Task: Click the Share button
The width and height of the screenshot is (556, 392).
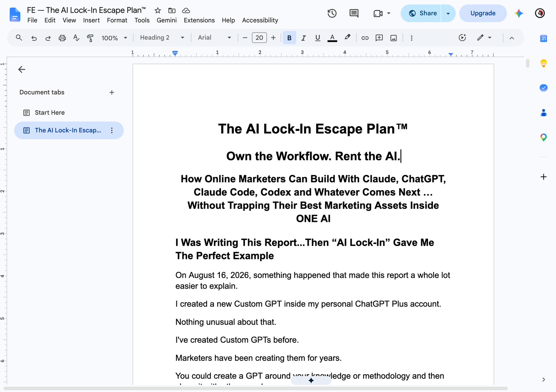Action: [x=421, y=13]
